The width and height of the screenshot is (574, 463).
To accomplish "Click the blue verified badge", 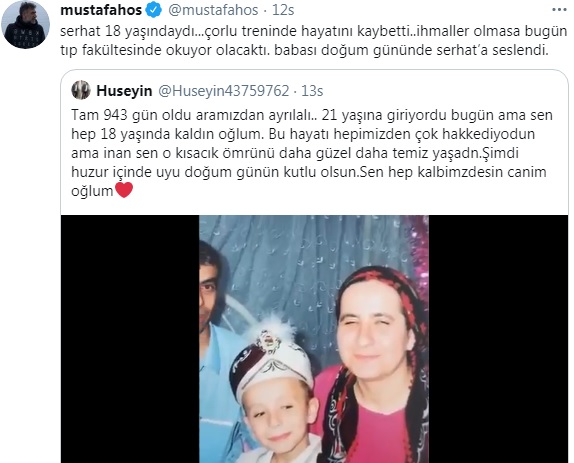I will (x=154, y=10).
